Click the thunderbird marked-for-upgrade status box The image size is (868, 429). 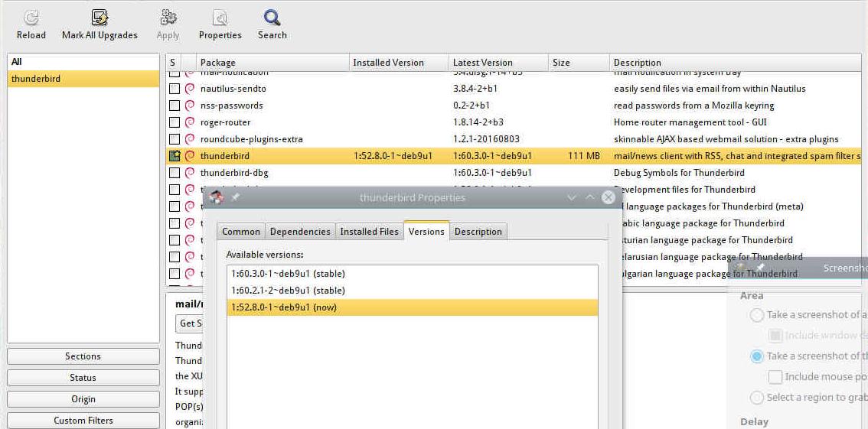click(175, 156)
